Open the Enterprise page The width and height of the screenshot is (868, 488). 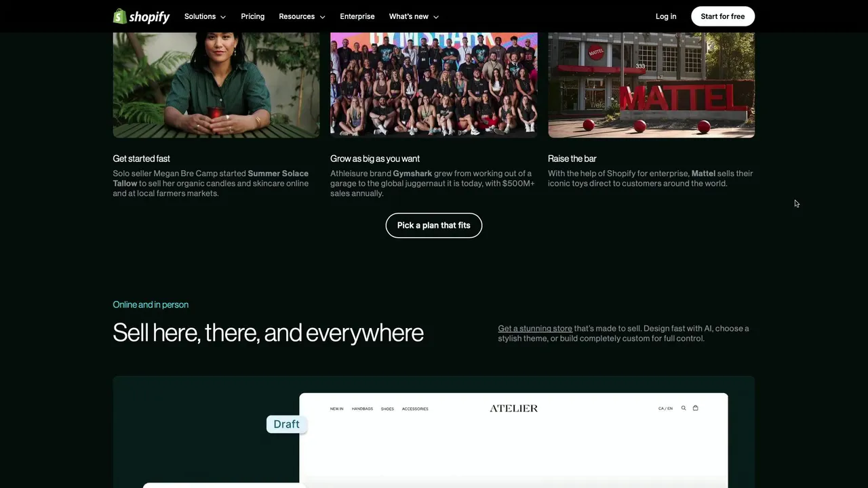pyautogui.click(x=357, y=16)
